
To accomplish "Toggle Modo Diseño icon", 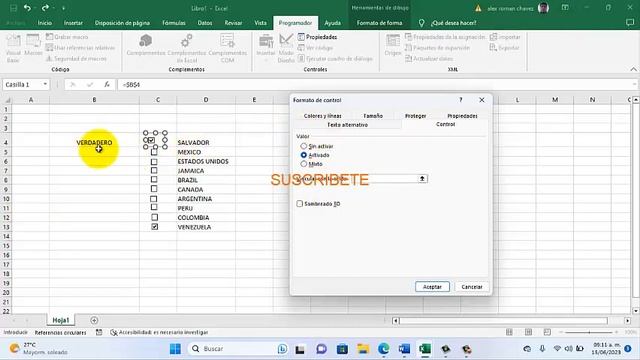I will click(286, 48).
